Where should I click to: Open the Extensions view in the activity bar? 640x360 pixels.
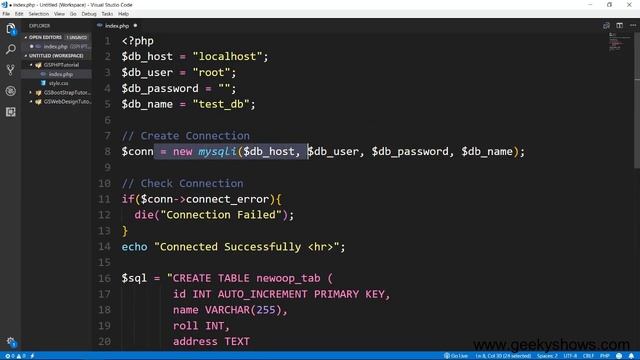tap(11, 112)
